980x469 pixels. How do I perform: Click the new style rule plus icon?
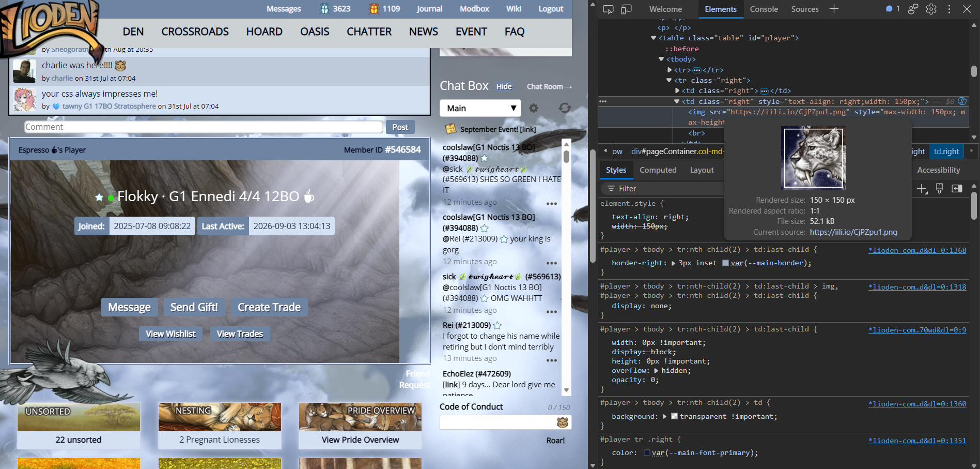922,189
